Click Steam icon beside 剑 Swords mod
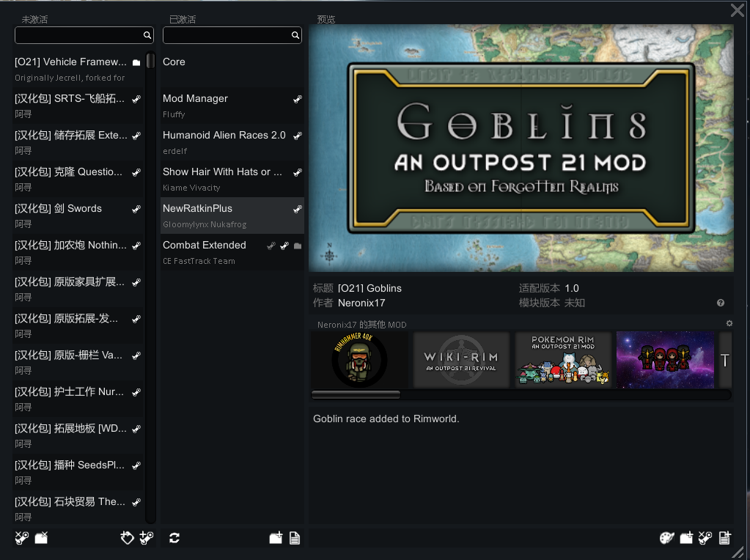Image resolution: width=750 pixels, height=560 pixels. (136, 209)
